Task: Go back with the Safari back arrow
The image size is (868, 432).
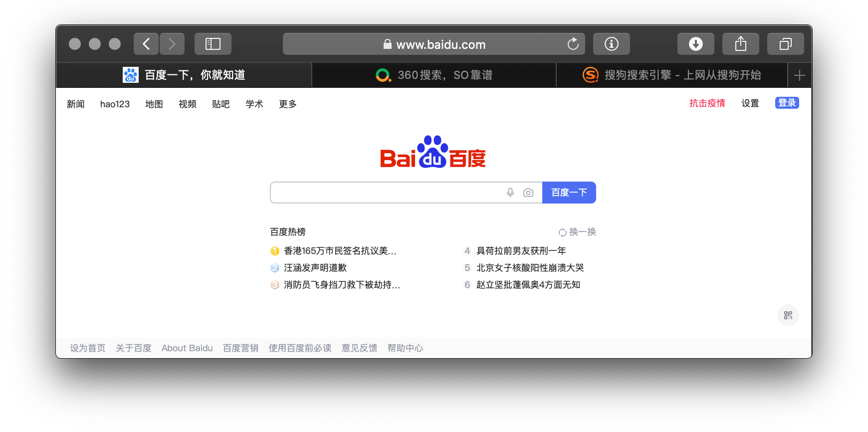Action: click(146, 44)
